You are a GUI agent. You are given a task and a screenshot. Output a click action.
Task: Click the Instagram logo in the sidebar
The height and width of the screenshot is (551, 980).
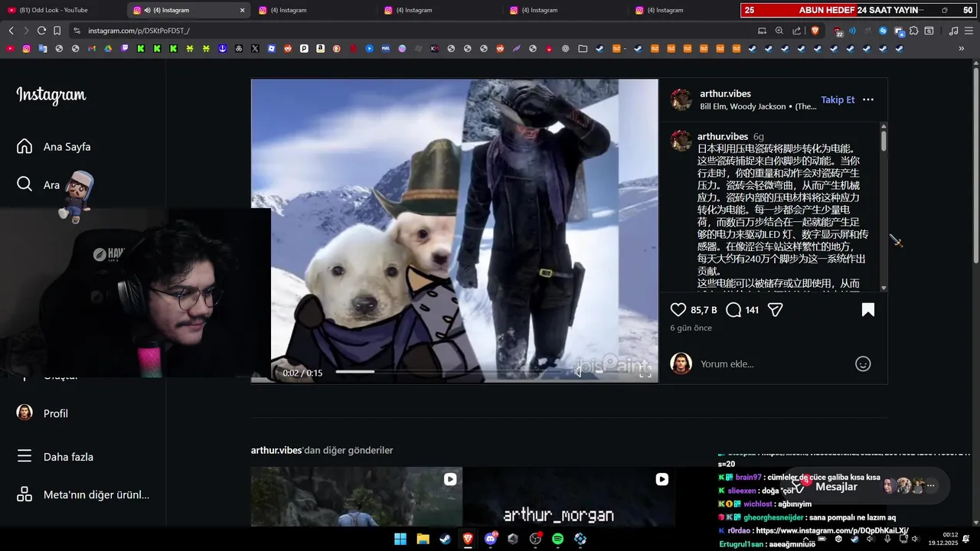coord(51,96)
